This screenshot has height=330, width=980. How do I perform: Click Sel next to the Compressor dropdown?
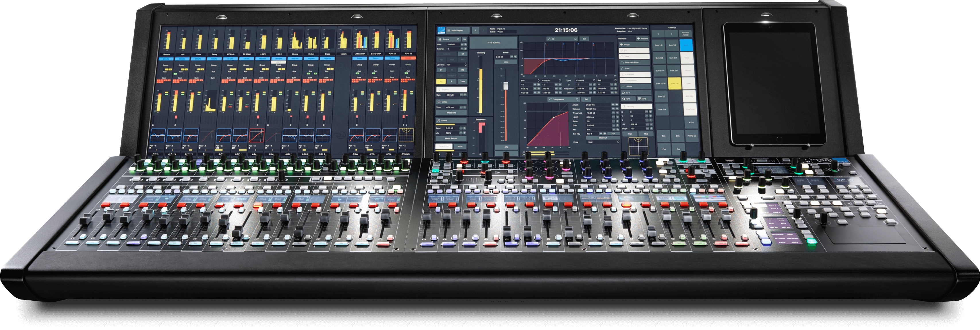tap(586, 99)
